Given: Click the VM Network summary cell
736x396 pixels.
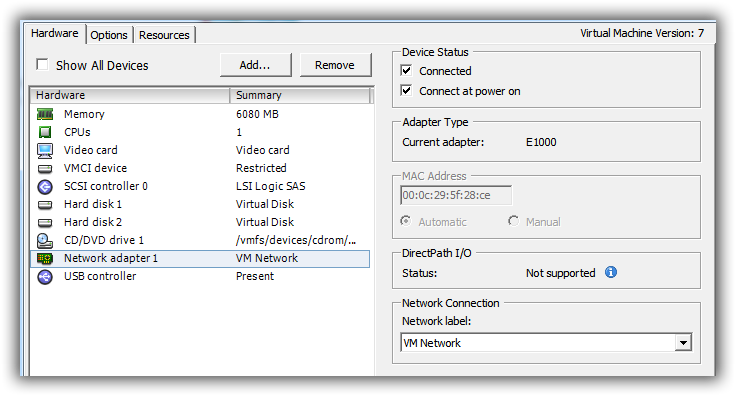Looking at the screenshot, I should [x=267, y=258].
